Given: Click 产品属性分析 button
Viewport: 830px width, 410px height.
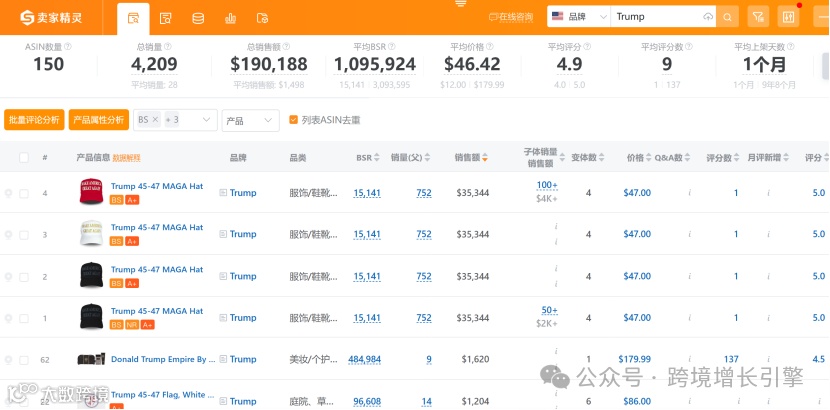Looking at the screenshot, I should (98, 120).
